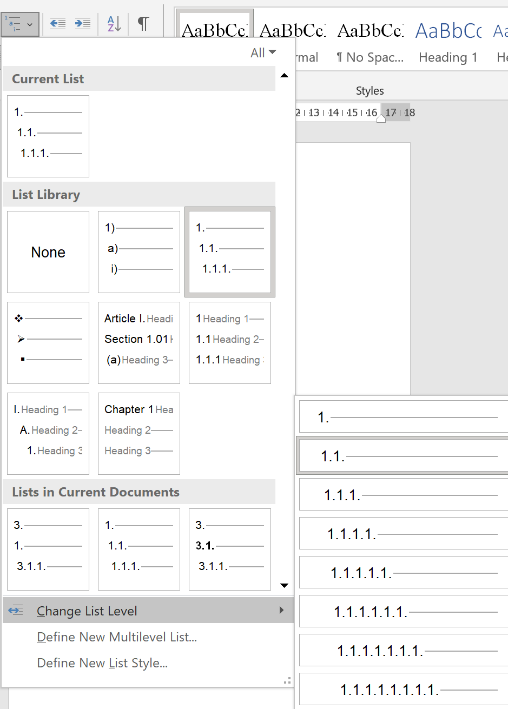Click Define New Multilevel List
Viewport: 508px width, 709px height.
117,637
